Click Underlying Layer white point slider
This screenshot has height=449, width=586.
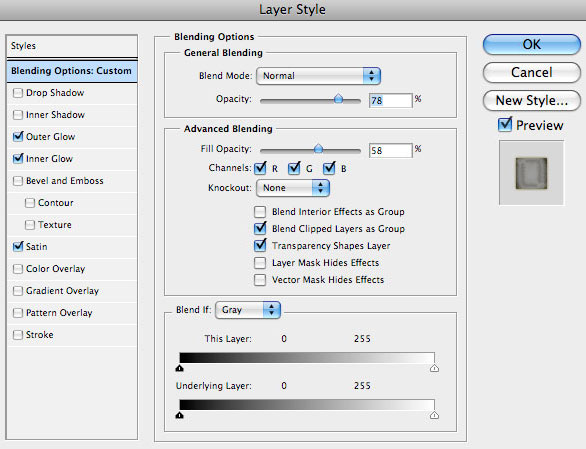coord(434,415)
